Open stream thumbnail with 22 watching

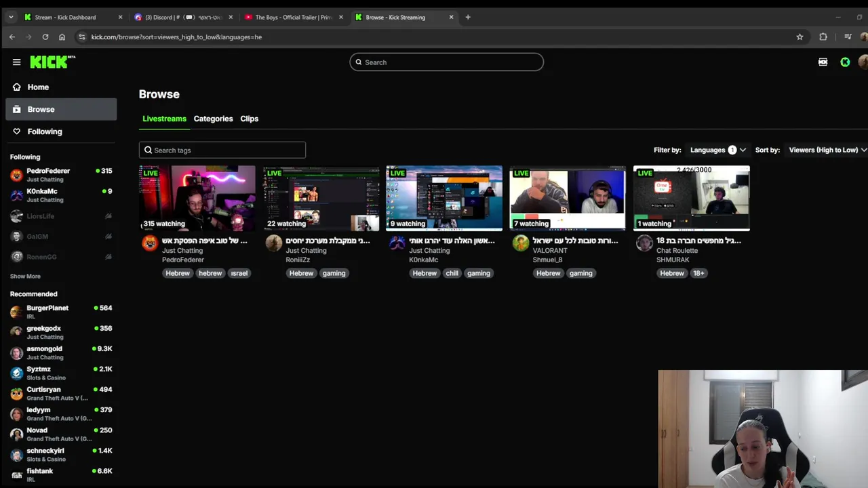point(321,198)
